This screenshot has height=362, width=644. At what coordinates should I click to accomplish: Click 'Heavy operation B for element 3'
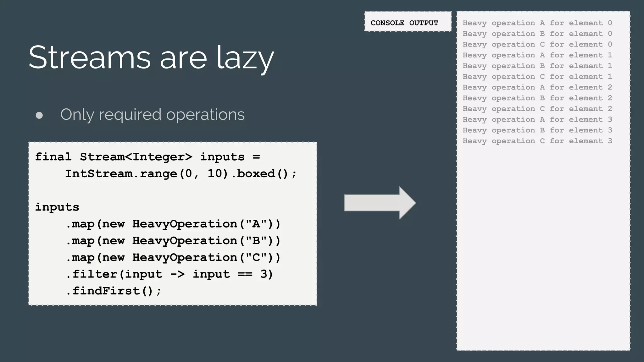pos(537,130)
